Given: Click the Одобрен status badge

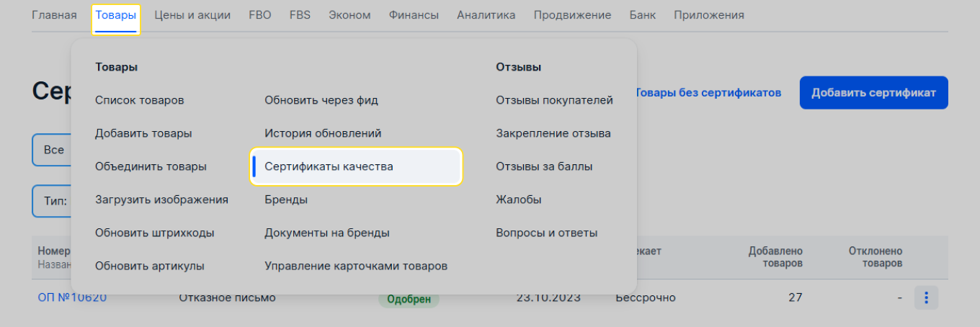Looking at the screenshot, I should point(409,297).
